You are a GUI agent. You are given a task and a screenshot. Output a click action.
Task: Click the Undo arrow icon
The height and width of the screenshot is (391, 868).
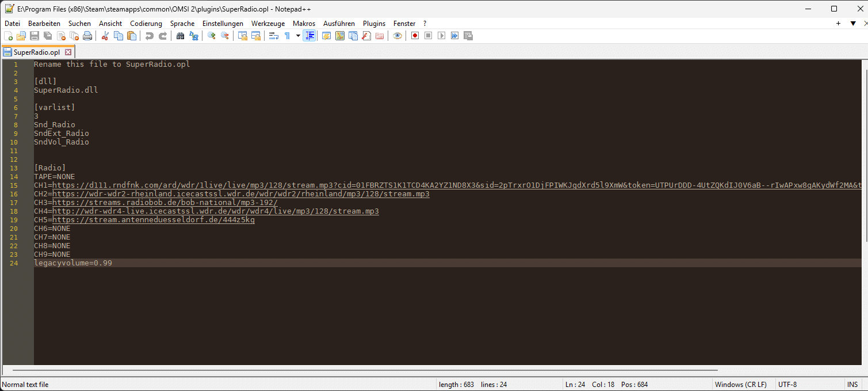pyautogui.click(x=149, y=36)
